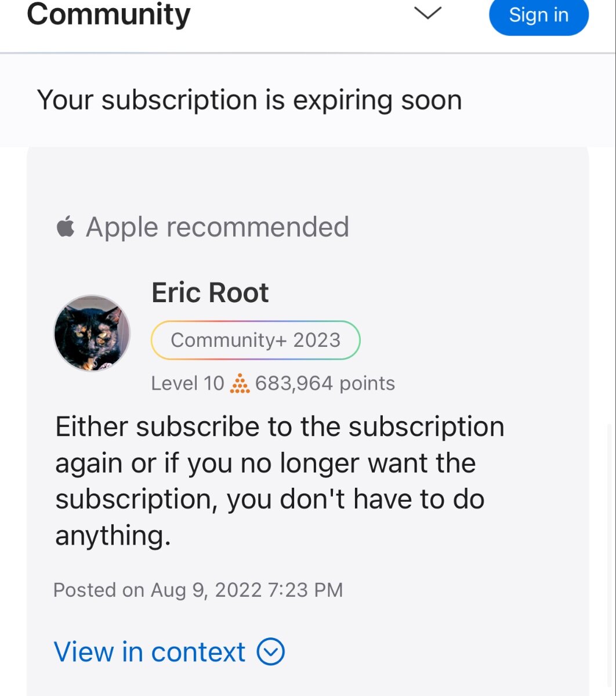The height and width of the screenshot is (696, 616).
Task: Tap the blue Sign in button
Action: 539,16
